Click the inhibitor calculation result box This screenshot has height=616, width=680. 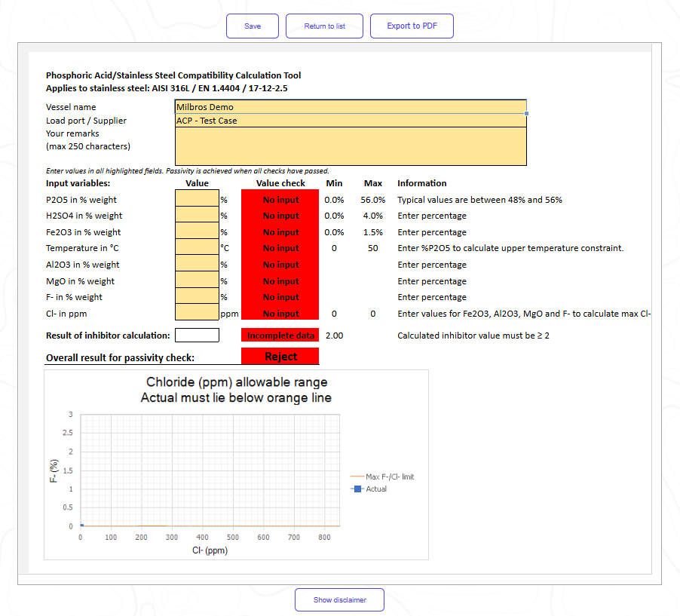[x=197, y=335]
